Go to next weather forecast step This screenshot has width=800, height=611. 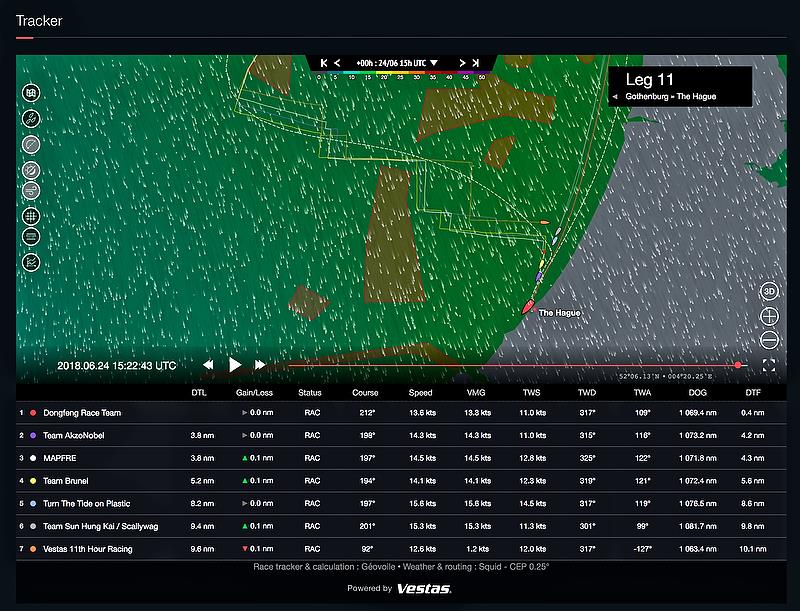point(462,63)
